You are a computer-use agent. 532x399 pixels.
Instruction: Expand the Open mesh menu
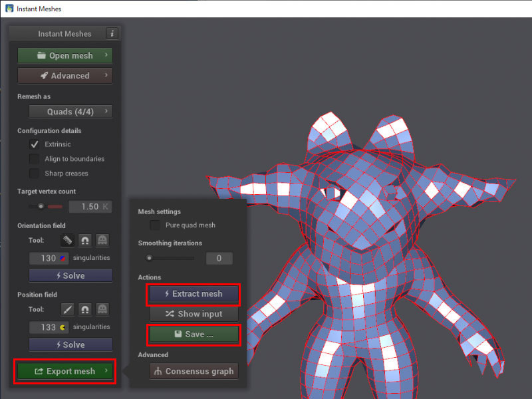coord(65,55)
